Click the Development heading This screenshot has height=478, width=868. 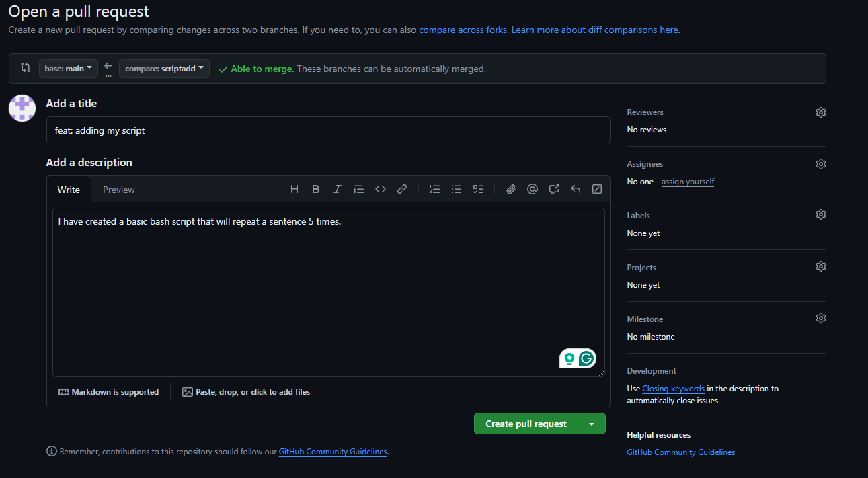coord(652,371)
